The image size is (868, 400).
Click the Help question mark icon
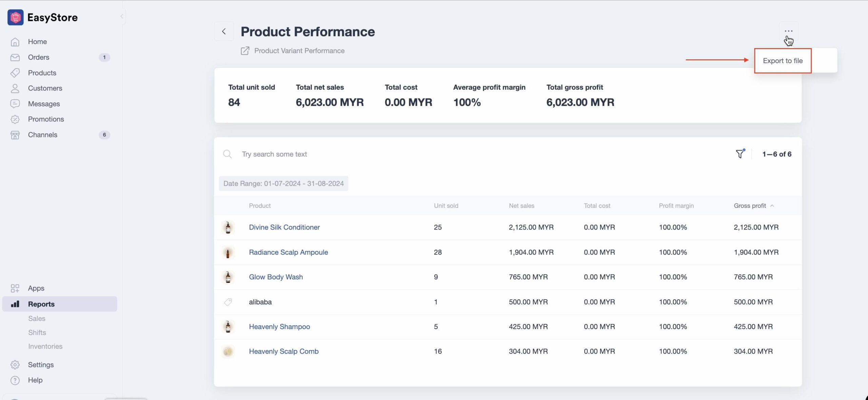(15, 380)
